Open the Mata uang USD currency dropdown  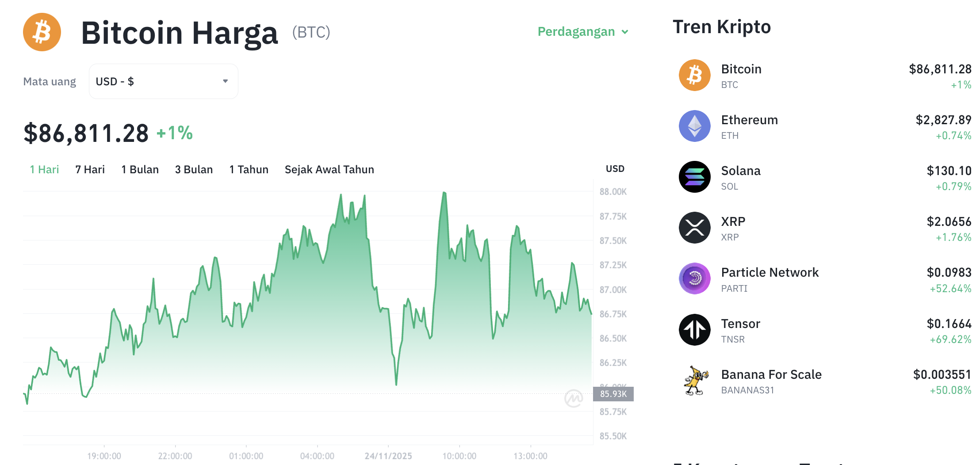[x=163, y=81]
